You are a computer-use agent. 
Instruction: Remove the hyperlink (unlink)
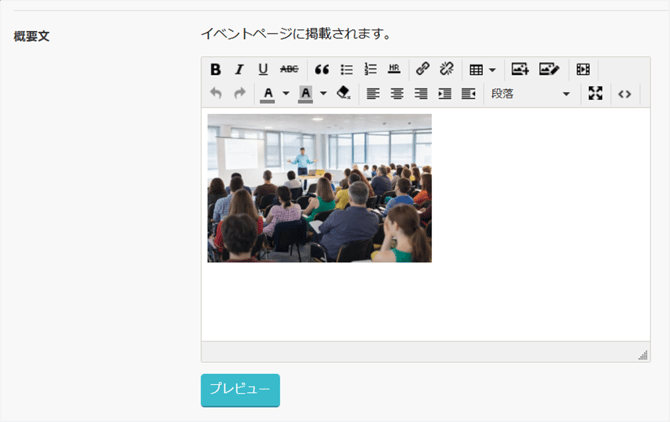point(447,69)
